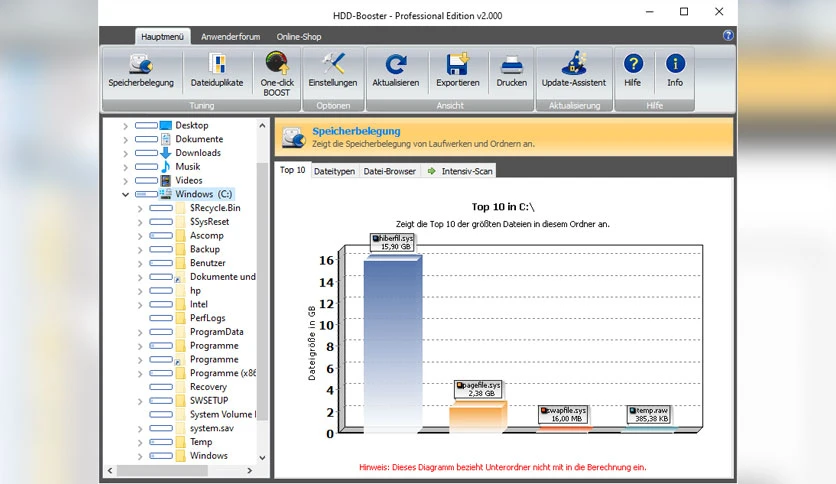Viewport: 836px width, 484px height.
Task: Click tree scroll-down arrow
Action: [x=262, y=457]
